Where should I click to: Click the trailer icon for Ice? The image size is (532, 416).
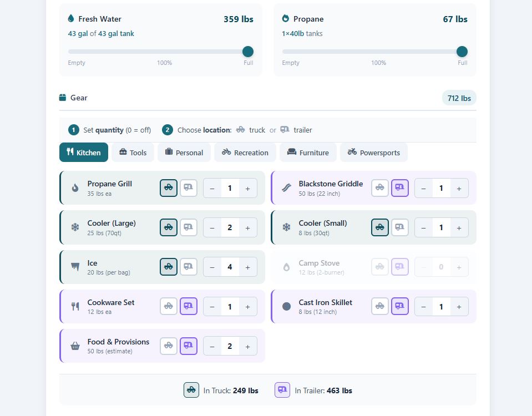tap(188, 267)
